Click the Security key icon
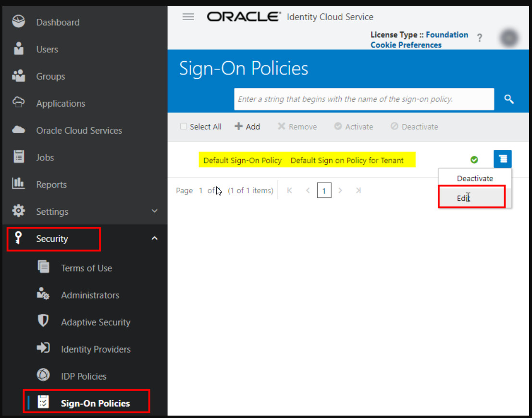Image resolution: width=532 pixels, height=418 pixels. [18, 238]
